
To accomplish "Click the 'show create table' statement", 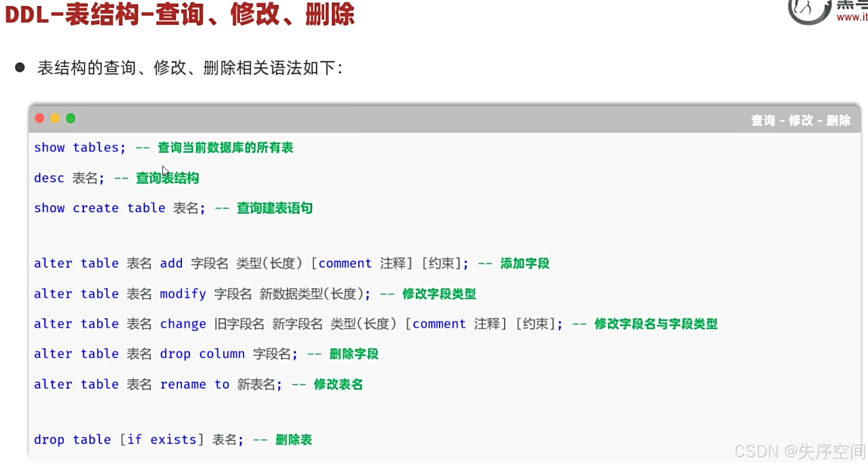I will (100, 208).
